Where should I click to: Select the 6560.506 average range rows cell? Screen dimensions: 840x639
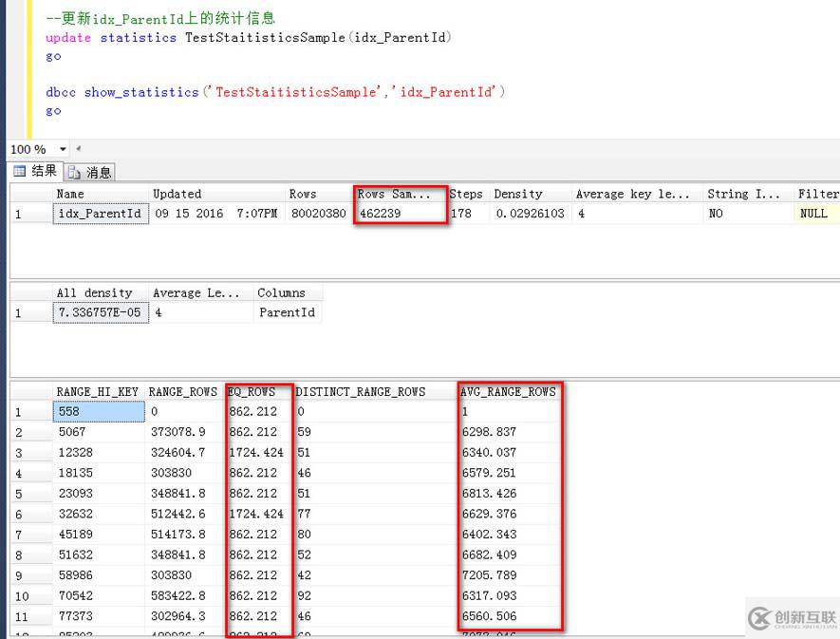pos(510,616)
